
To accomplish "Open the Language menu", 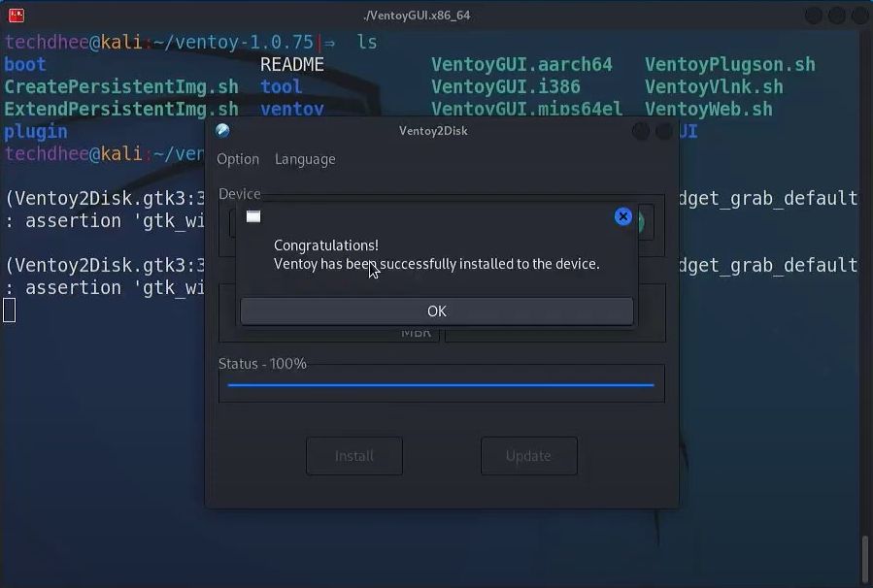I will coord(304,158).
